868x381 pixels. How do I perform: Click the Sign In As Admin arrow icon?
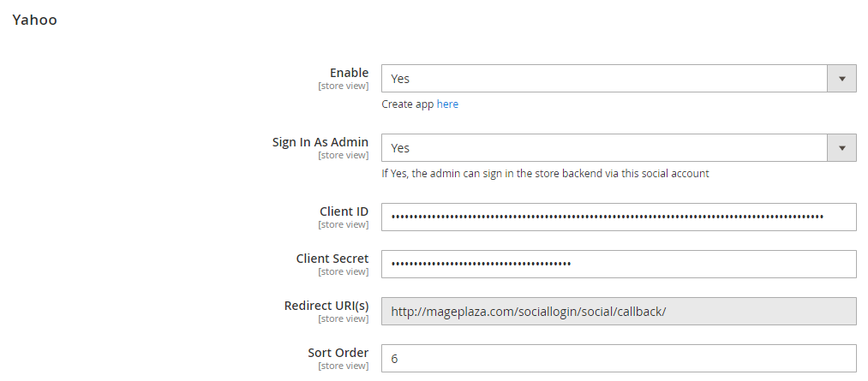point(841,148)
